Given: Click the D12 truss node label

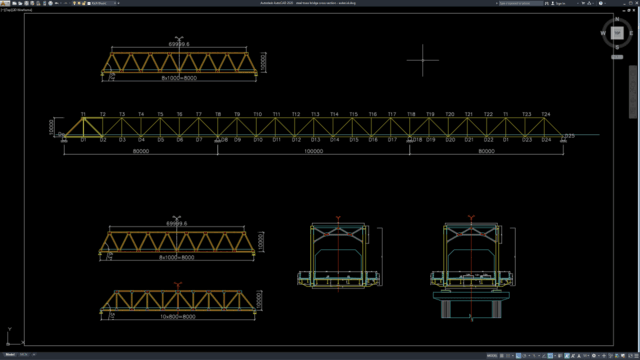Looking at the screenshot, I should tap(296, 140).
